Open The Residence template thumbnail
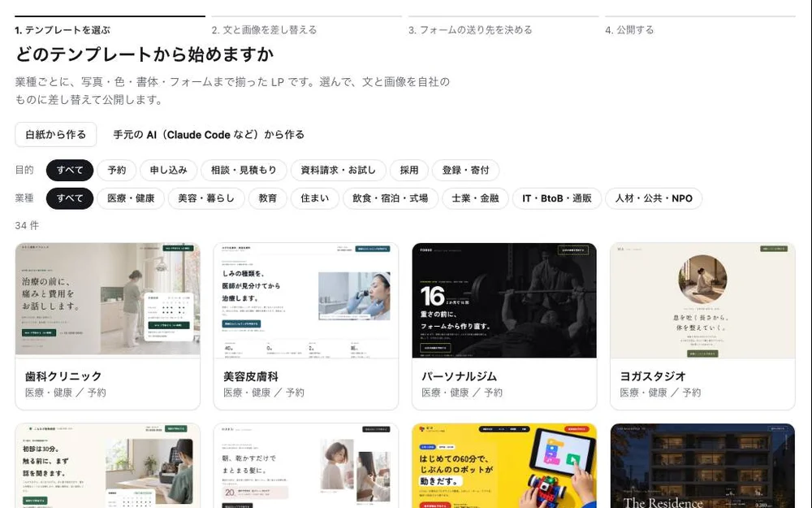Image resolution: width=812 pixels, height=508 pixels. pos(702,466)
